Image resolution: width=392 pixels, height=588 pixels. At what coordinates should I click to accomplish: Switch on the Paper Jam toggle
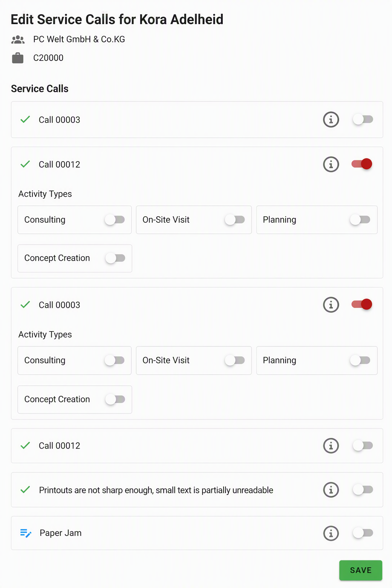tap(363, 532)
